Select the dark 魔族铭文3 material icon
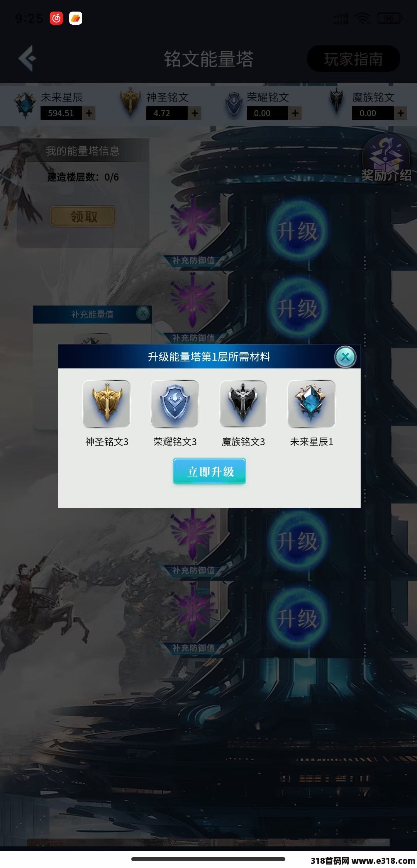417x868 pixels. [243, 404]
